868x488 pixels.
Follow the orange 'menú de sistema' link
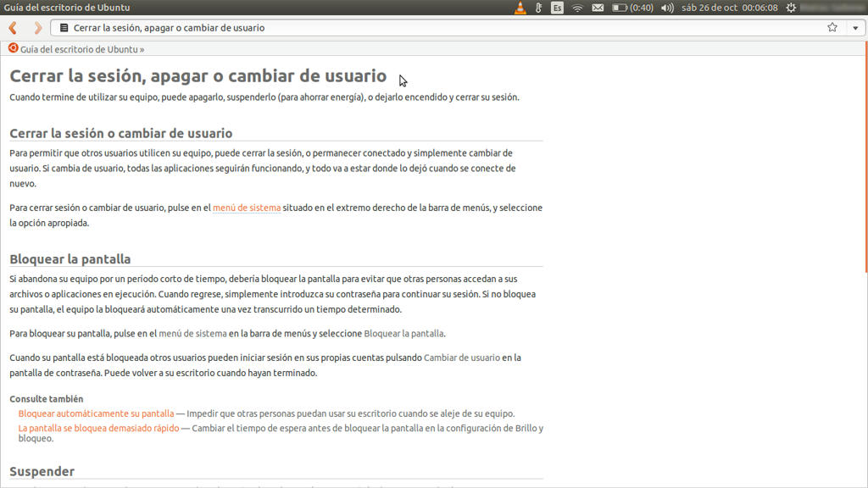(x=247, y=208)
